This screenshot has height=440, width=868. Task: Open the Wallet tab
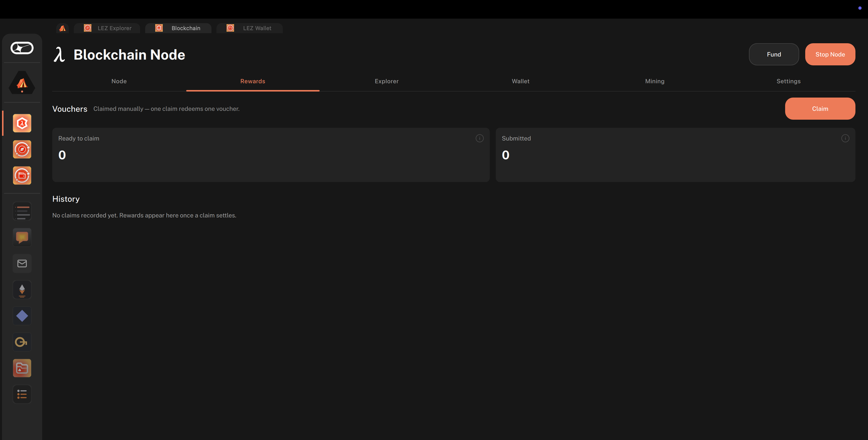pos(520,81)
